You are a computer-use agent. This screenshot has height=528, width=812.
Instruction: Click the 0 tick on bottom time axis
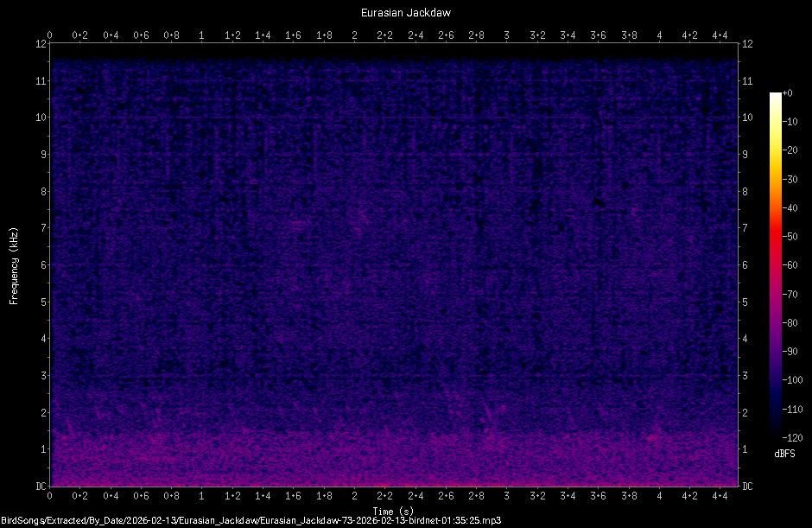click(50, 496)
